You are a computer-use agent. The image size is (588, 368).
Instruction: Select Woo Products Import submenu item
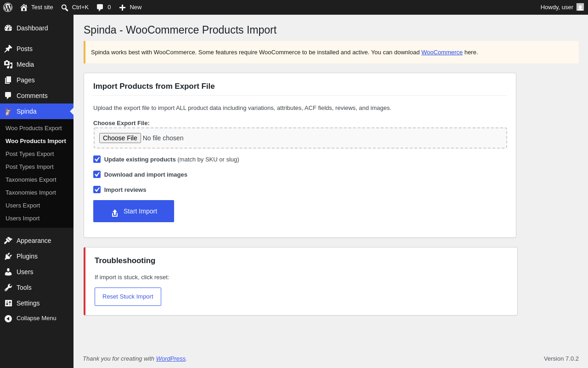pyautogui.click(x=36, y=141)
